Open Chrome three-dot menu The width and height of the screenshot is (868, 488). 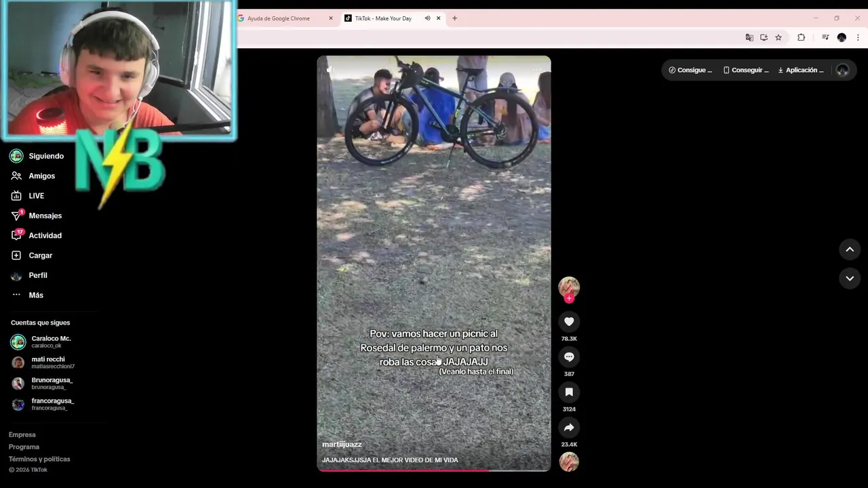[x=858, y=37]
